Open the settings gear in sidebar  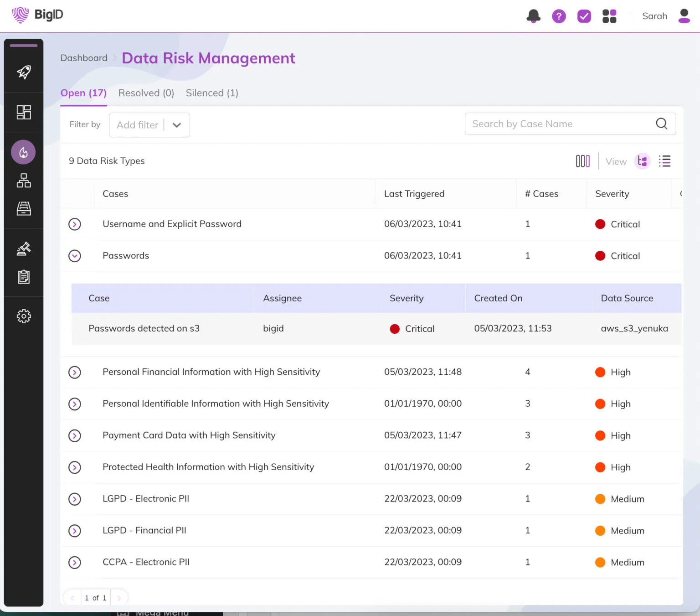coord(24,316)
